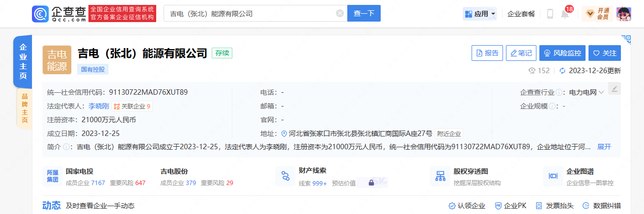Open the mobile phone app icon
The image size is (644, 214).
(x=550, y=14)
